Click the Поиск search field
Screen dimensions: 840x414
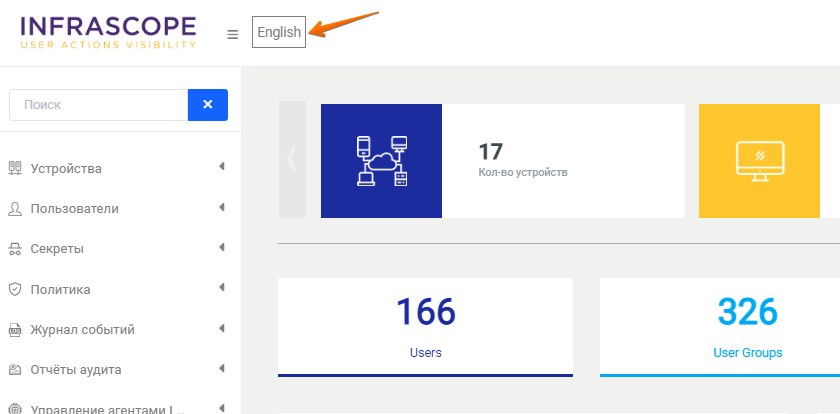click(x=99, y=105)
